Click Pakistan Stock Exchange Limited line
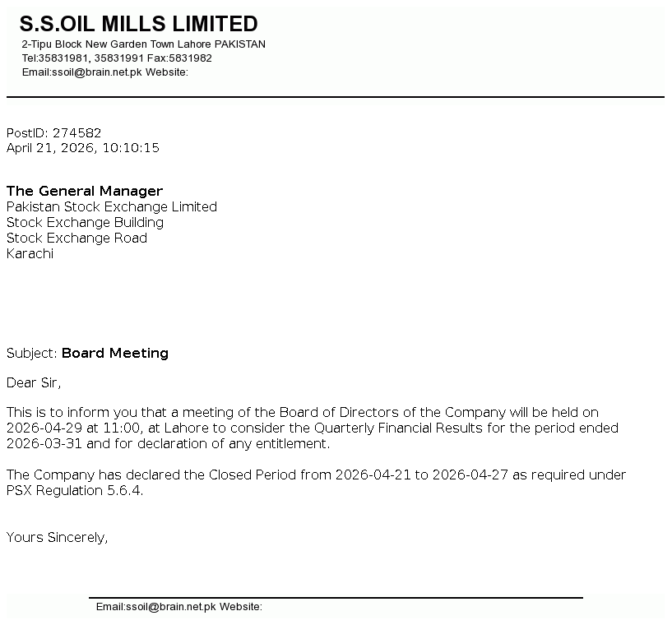This screenshot has width=672, height=625. 112,207
